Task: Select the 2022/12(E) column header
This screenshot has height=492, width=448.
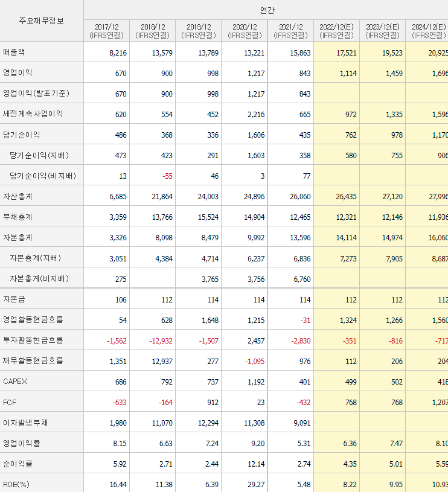Action: [337, 31]
